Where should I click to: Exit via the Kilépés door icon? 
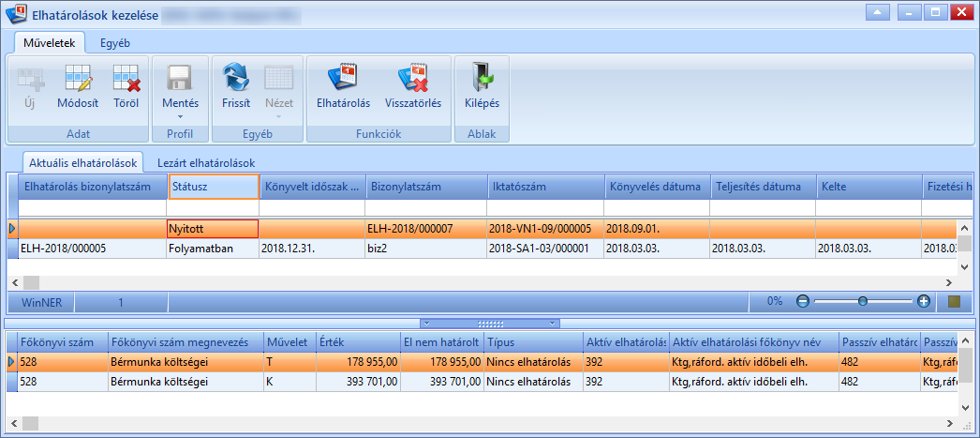pos(482,78)
